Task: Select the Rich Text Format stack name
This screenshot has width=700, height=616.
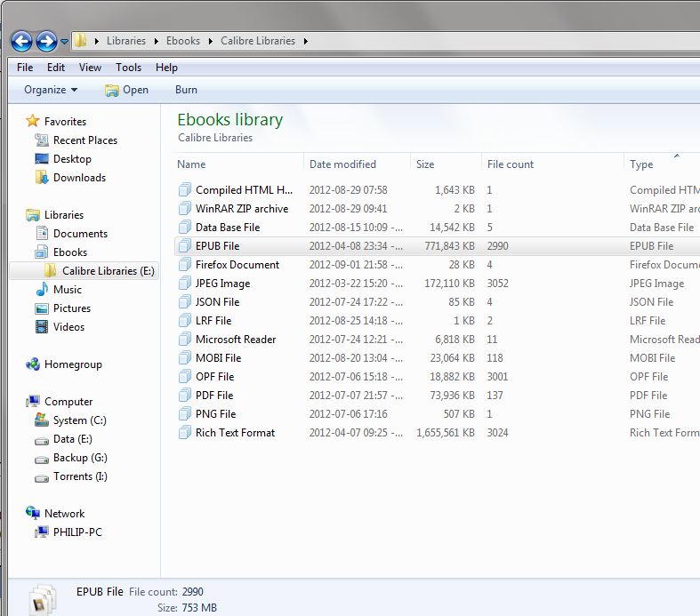Action: (236, 433)
